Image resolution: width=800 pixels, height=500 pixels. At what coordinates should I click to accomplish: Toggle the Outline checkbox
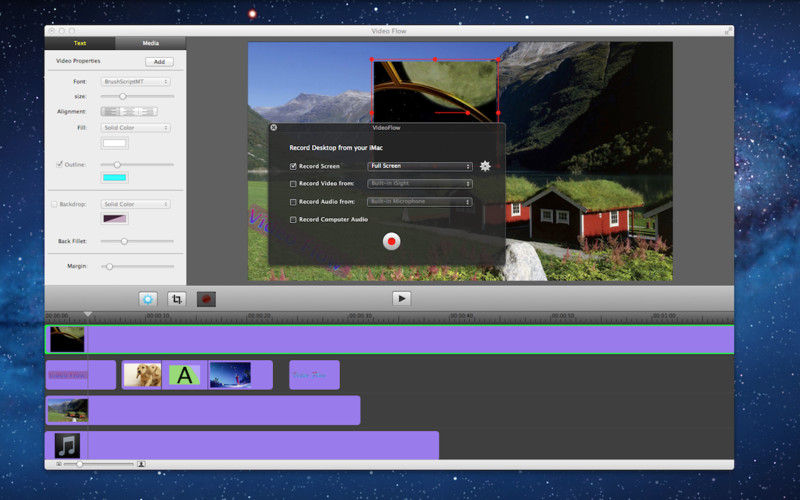[x=60, y=164]
